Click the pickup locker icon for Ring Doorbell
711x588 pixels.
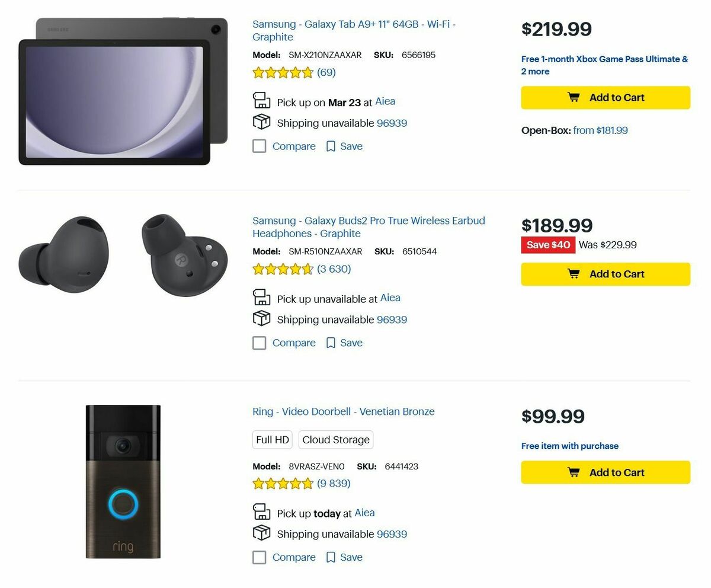(261, 512)
